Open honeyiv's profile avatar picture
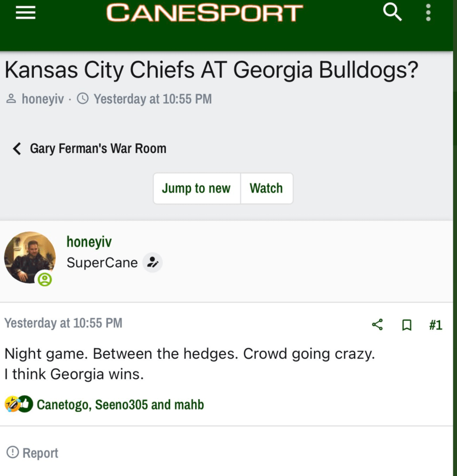Image resolution: width=457 pixels, height=476 pixels. click(30, 257)
